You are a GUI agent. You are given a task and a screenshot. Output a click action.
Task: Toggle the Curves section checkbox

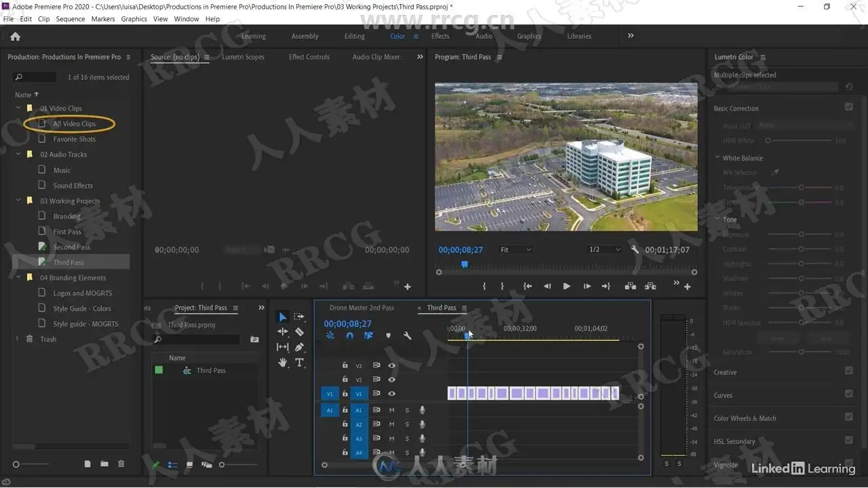click(848, 394)
